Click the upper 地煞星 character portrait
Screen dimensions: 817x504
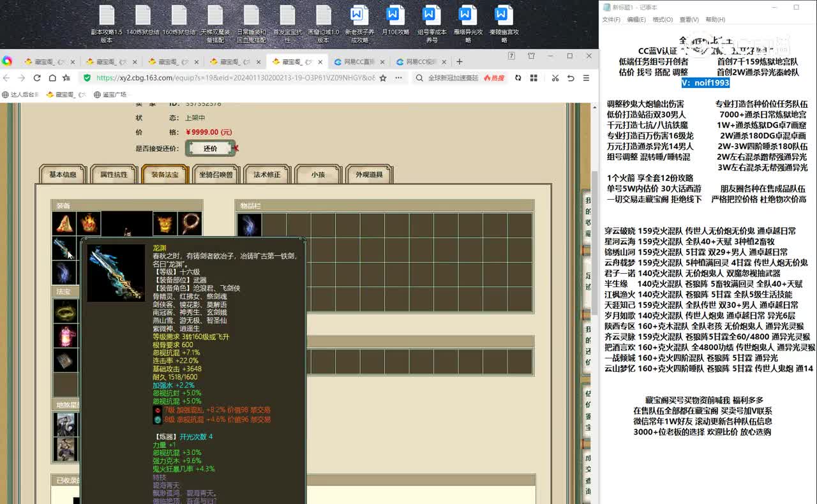click(64, 424)
